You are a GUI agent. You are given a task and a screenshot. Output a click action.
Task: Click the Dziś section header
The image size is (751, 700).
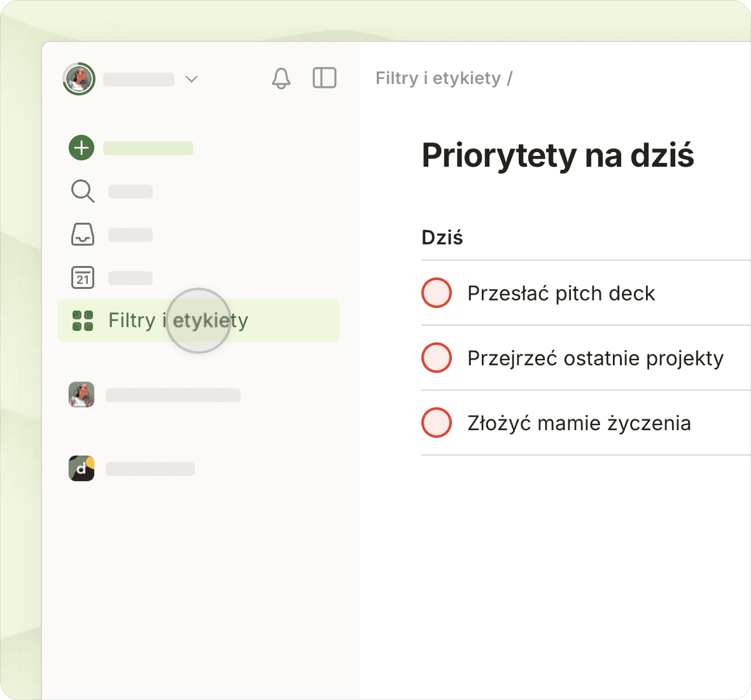coord(442,238)
